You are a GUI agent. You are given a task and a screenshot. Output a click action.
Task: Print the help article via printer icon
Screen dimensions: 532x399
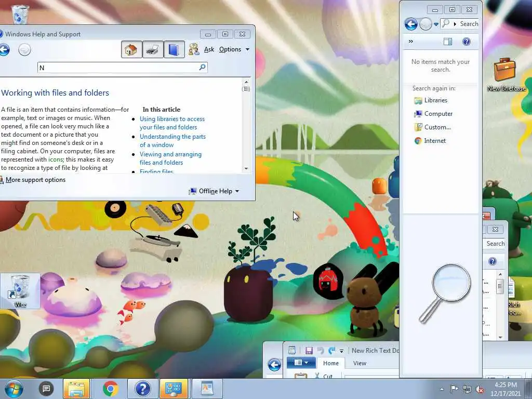coord(153,49)
